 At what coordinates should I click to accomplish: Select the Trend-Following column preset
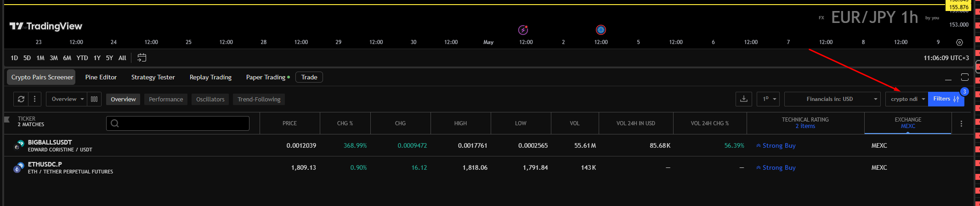pyautogui.click(x=259, y=99)
